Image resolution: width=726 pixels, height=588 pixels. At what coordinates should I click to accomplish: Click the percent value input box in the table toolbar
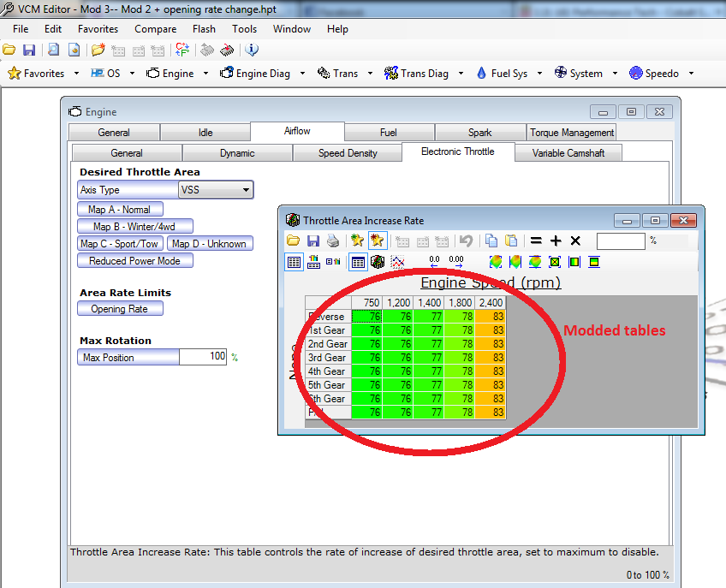click(x=621, y=241)
